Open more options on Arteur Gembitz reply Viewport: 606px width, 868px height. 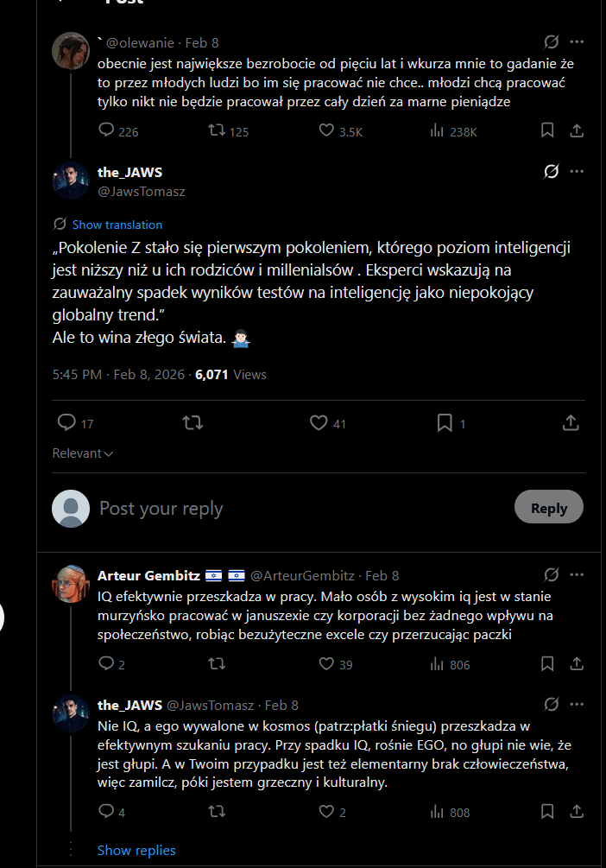pyautogui.click(x=577, y=575)
